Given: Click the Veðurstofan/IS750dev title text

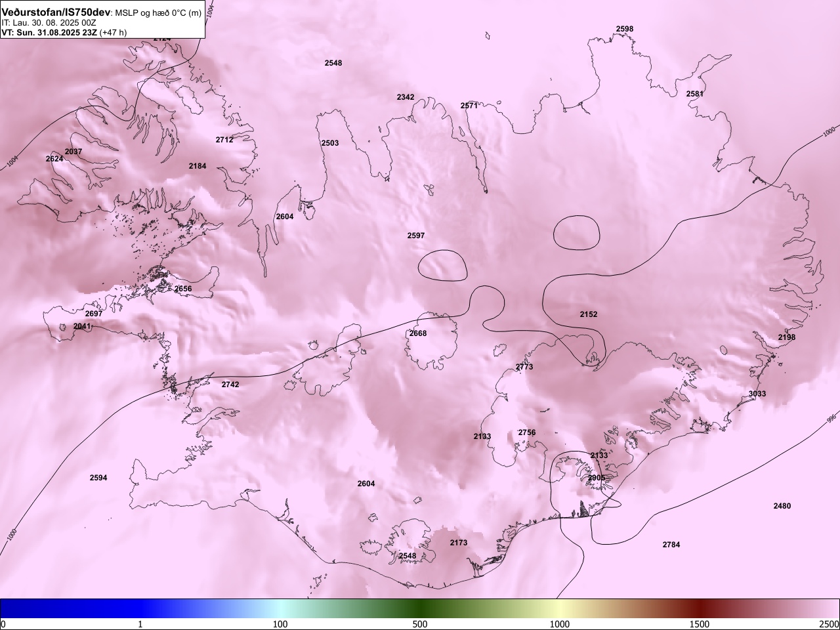Looking at the screenshot, I should click(x=56, y=12).
